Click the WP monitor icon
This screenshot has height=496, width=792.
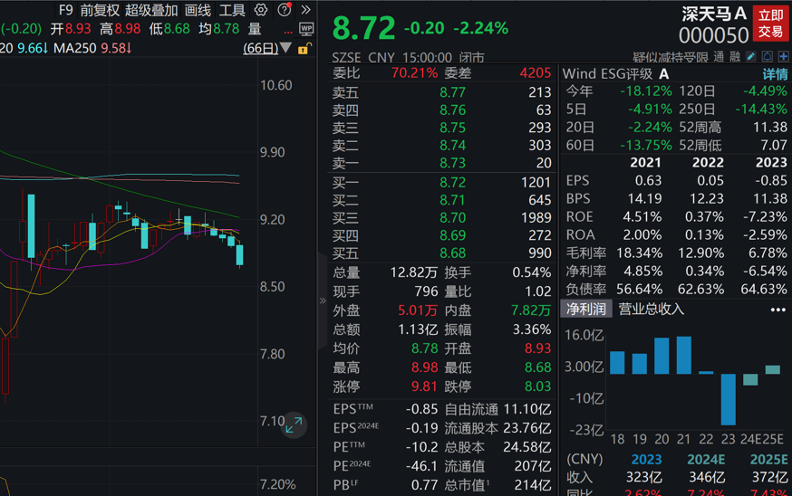[306, 29]
